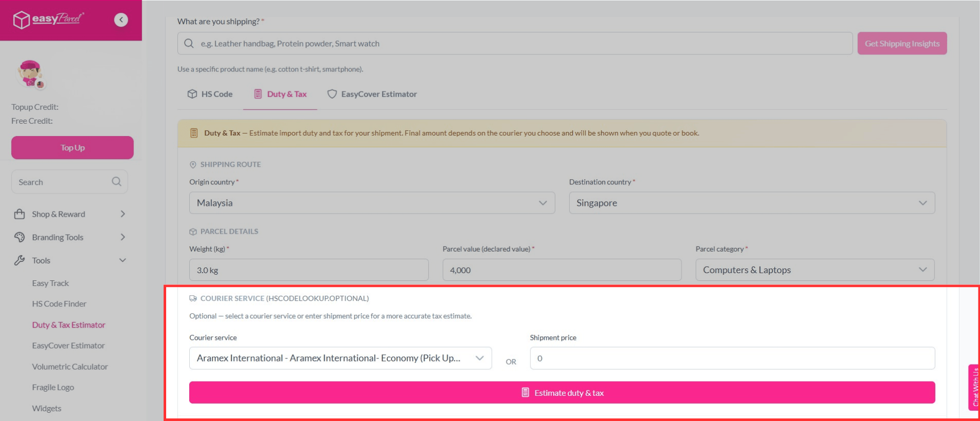Image resolution: width=980 pixels, height=421 pixels.
Task: Open the Origin country Malaysia dropdown
Action: click(372, 203)
